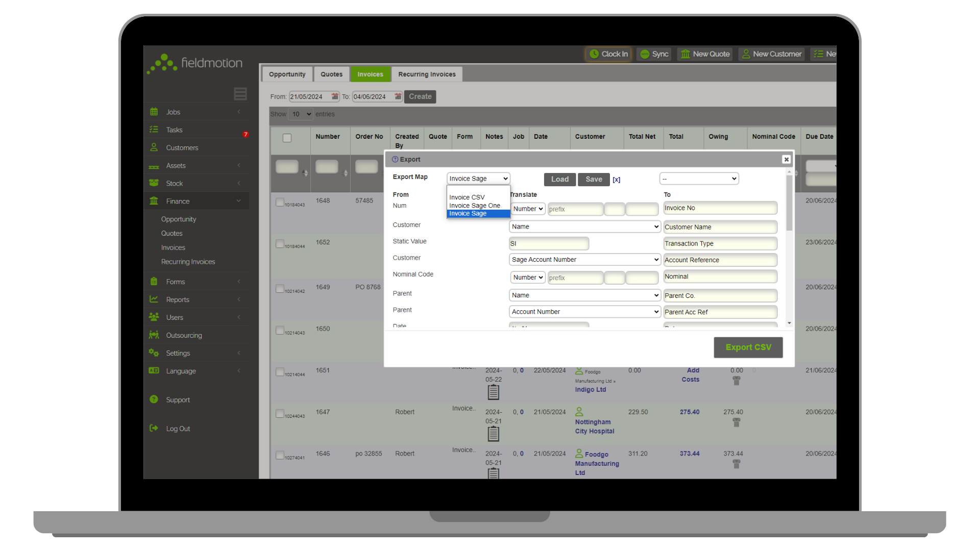Click the Load button in the Export dialog
This screenshot has width=980, height=551.
pos(559,179)
